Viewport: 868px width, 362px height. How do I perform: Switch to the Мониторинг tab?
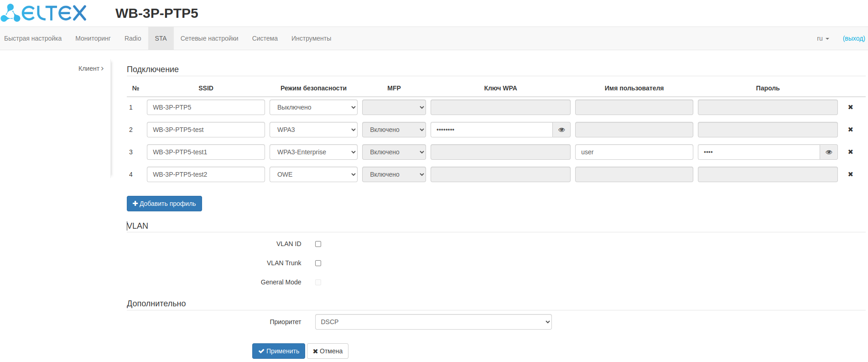click(x=93, y=39)
